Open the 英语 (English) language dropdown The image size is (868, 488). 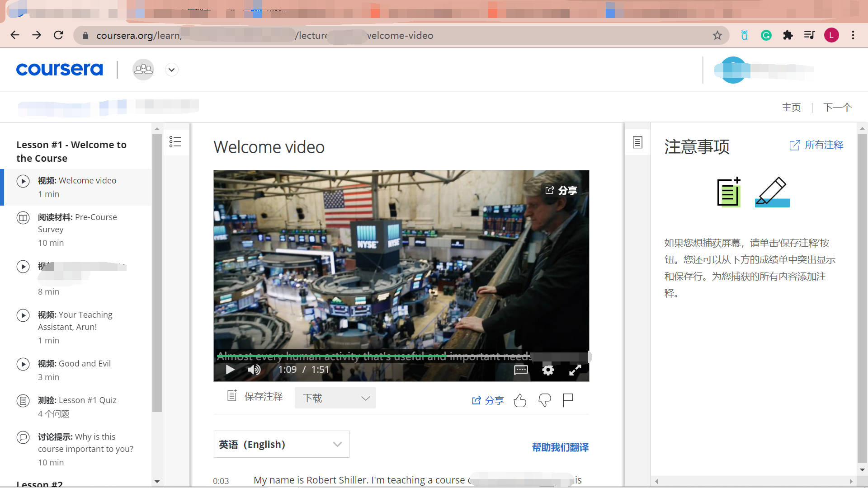click(x=281, y=444)
